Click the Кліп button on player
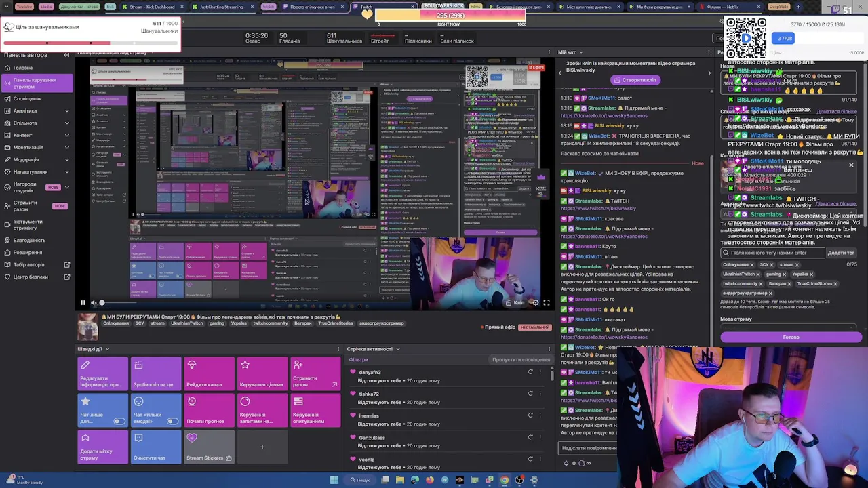This screenshot has width=868, height=488. pyautogui.click(x=515, y=303)
